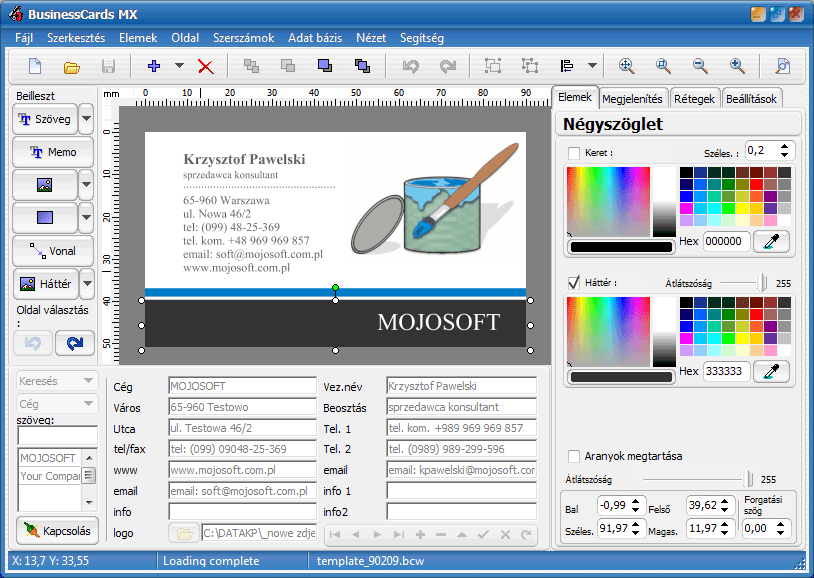This screenshot has height=578, width=814.
Task: Open a file using the yellow folder icon
Action: pyautogui.click(x=72, y=67)
